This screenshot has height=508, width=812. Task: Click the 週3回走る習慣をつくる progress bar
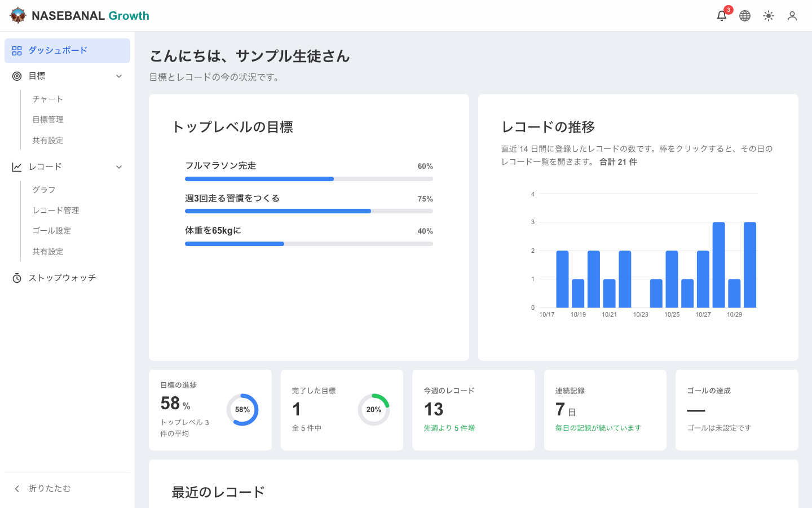tap(309, 211)
